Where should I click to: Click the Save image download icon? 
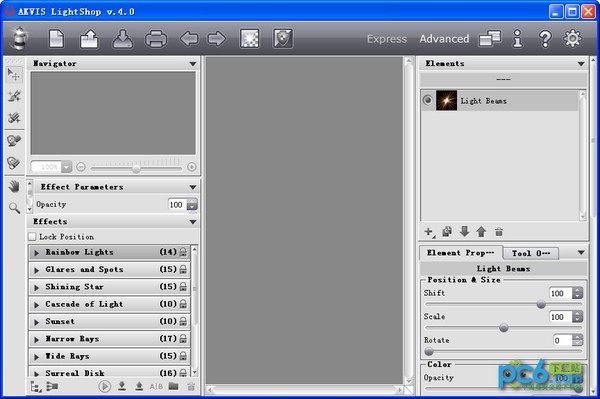point(122,39)
